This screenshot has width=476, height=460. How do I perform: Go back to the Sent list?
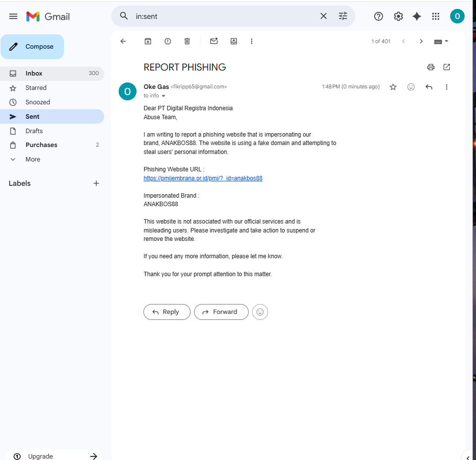pos(123,41)
